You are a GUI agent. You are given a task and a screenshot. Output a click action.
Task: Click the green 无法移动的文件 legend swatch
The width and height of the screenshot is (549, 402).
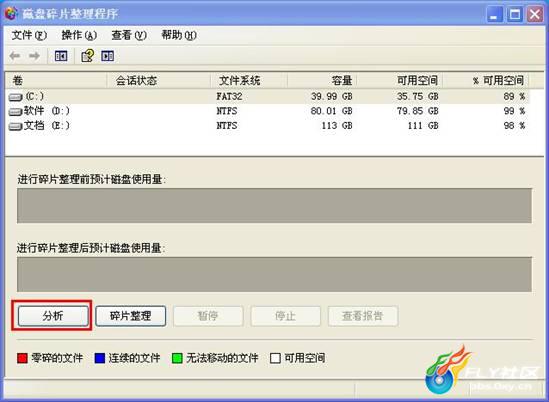point(177,358)
